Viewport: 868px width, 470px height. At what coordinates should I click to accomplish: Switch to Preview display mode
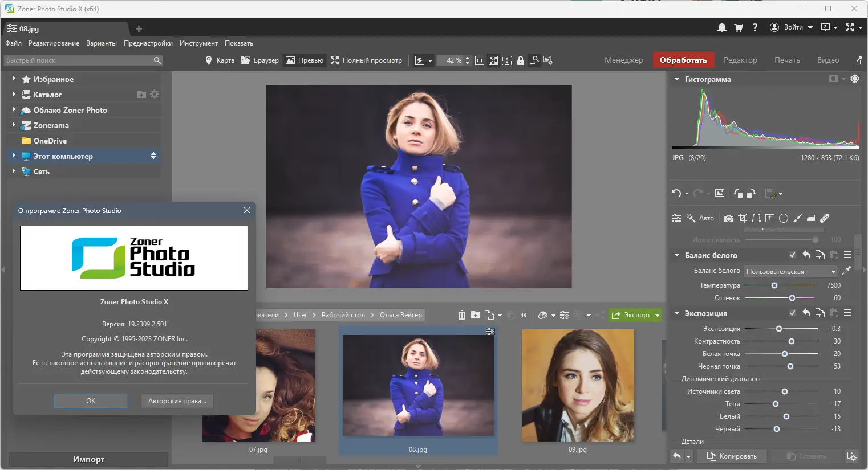(305, 60)
